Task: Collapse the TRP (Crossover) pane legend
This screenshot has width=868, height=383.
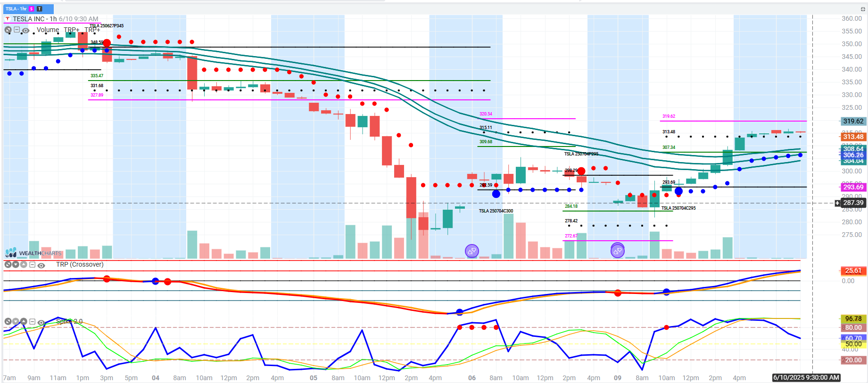Action: point(33,265)
